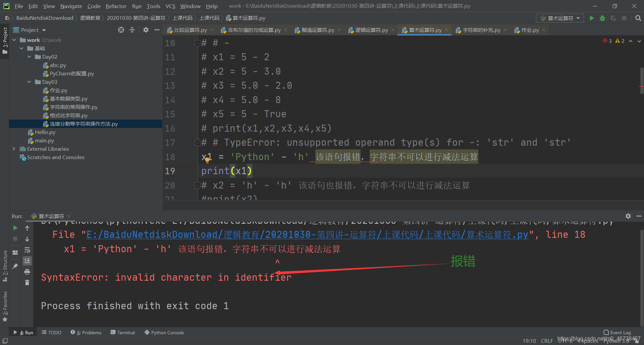Viewport: 644px width, 345px height.
Task: Select main.py in project tree
Action: (44, 140)
